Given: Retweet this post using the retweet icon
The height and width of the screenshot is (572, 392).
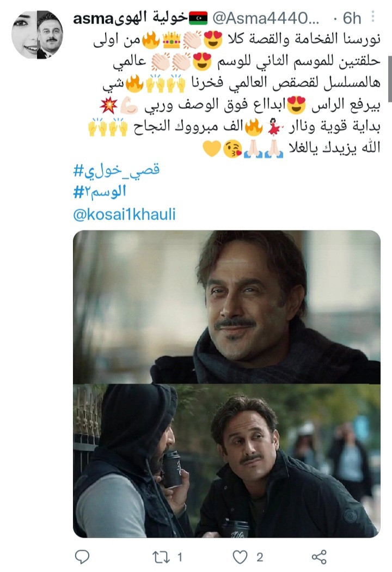Looking at the screenshot, I should 161,557.
